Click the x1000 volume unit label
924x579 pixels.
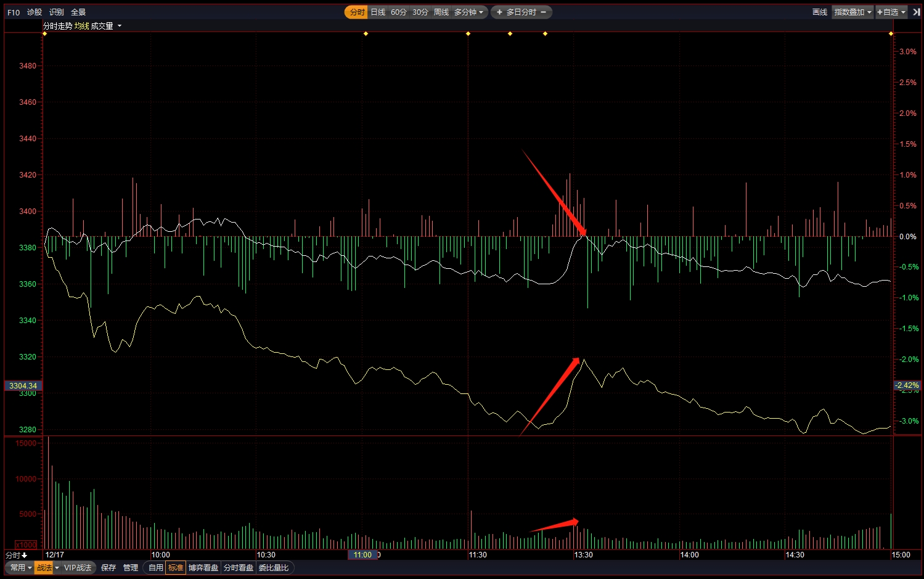tap(27, 545)
